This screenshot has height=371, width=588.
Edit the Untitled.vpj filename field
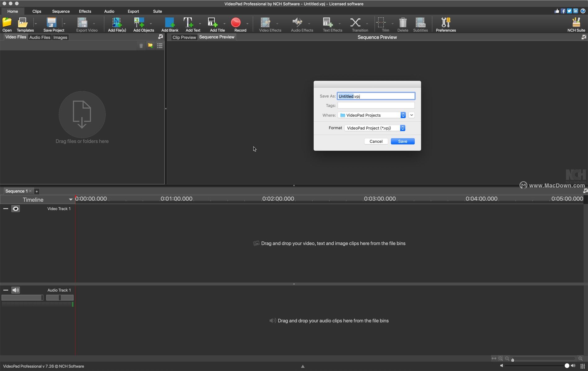[376, 96]
